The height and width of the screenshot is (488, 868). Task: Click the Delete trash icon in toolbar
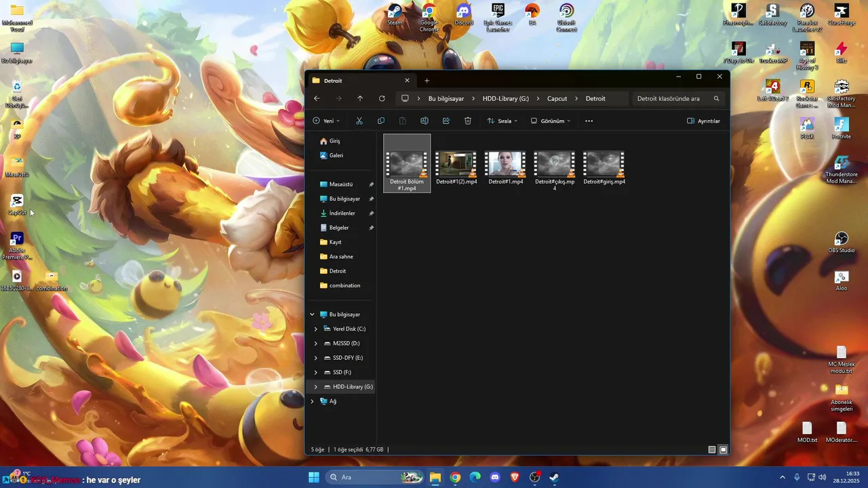point(468,121)
